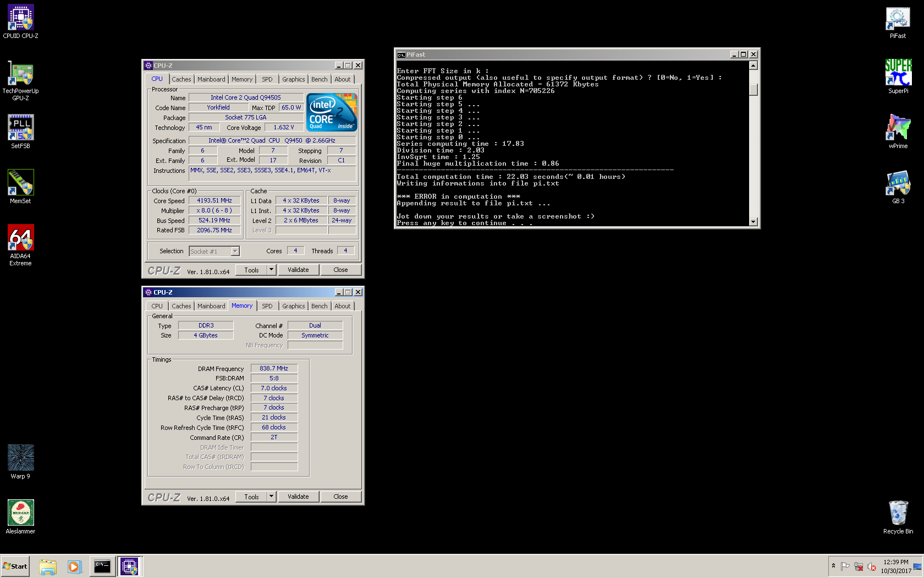
Task: Click Close button in lower CPU-Z window
Action: click(340, 497)
